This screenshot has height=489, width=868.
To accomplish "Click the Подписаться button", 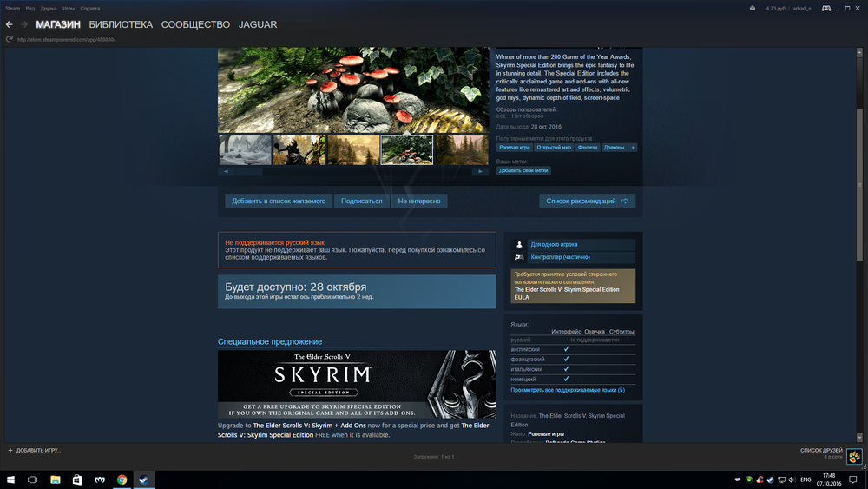I will [361, 201].
